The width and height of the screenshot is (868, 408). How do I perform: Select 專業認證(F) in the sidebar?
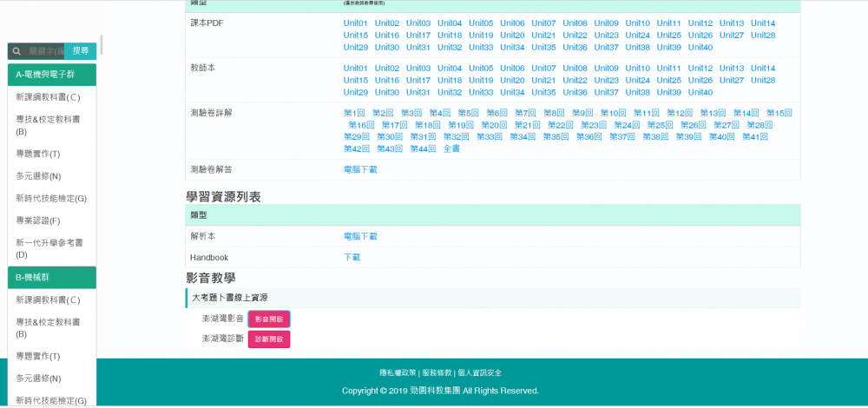(37, 220)
